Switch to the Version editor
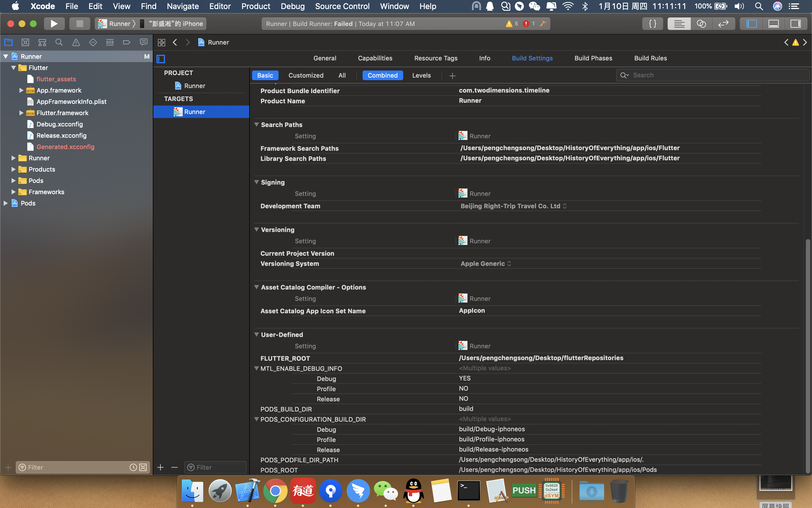812x508 pixels. coord(723,24)
